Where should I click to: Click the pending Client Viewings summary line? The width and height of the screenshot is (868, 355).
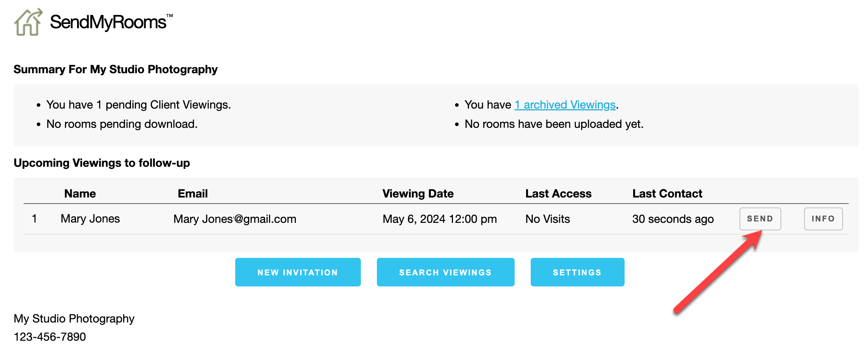click(138, 105)
